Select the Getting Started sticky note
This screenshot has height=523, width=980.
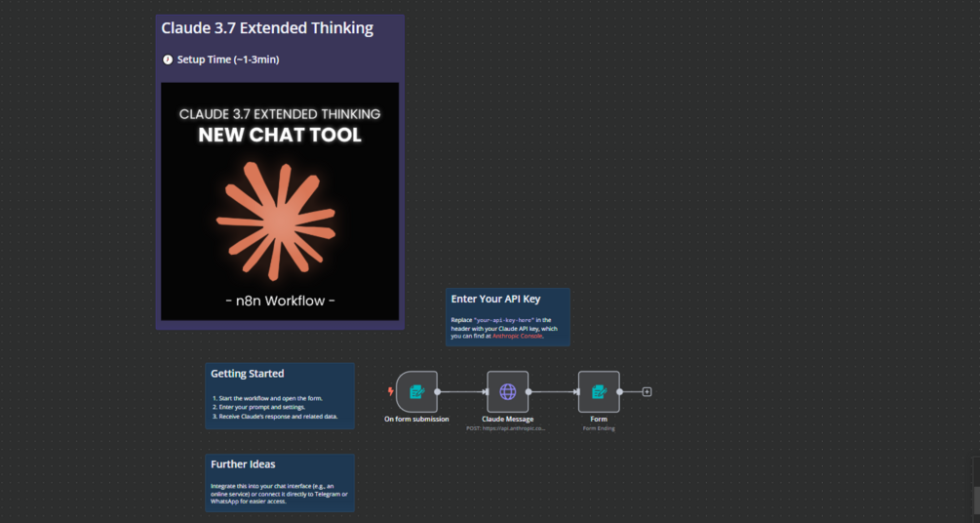pyautogui.click(x=280, y=396)
